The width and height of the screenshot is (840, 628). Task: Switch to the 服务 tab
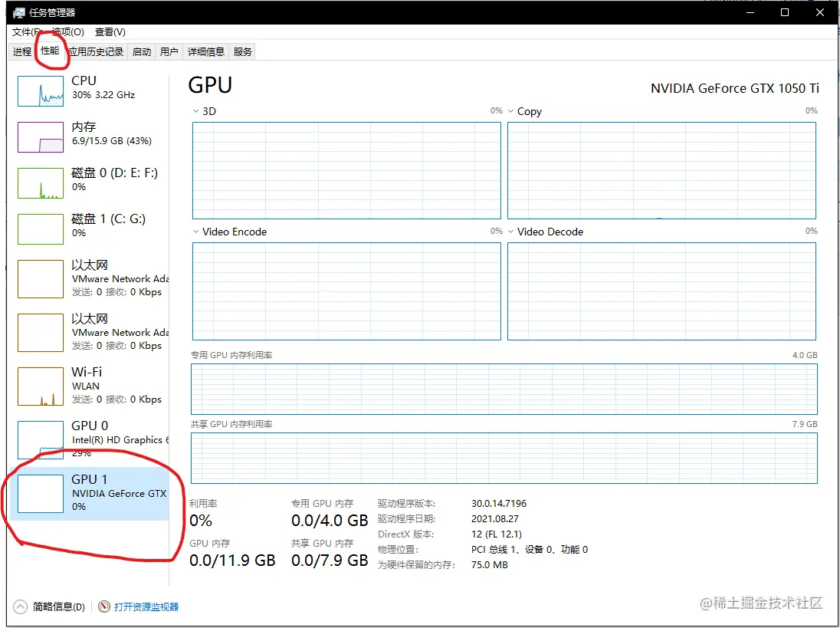coord(242,51)
